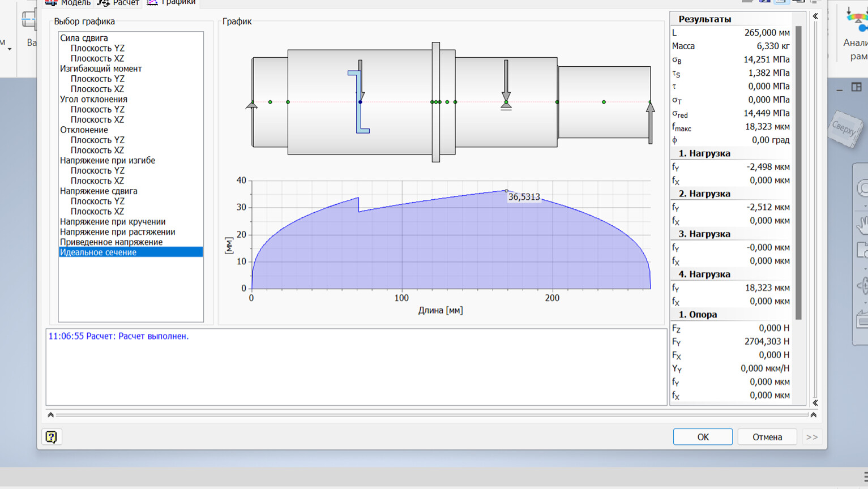The height and width of the screenshot is (489, 868).
Task: Click the zoom window tool in navigation bar
Action: coord(862,250)
